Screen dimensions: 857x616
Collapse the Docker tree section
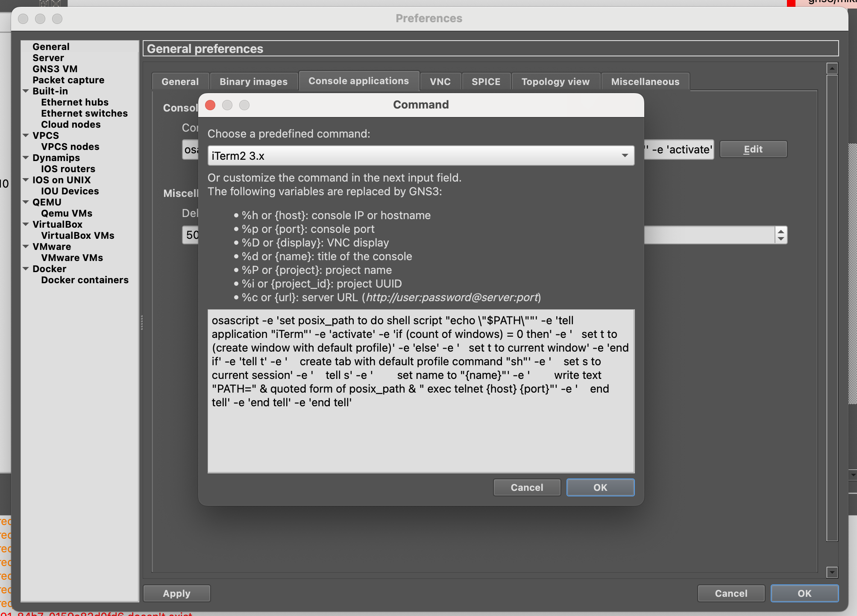tap(26, 269)
